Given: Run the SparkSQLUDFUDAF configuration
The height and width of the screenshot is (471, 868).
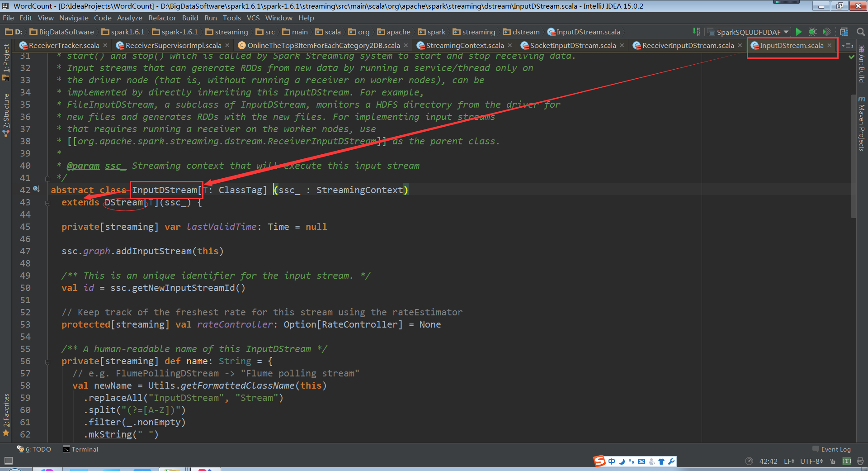Looking at the screenshot, I should (799, 32).
